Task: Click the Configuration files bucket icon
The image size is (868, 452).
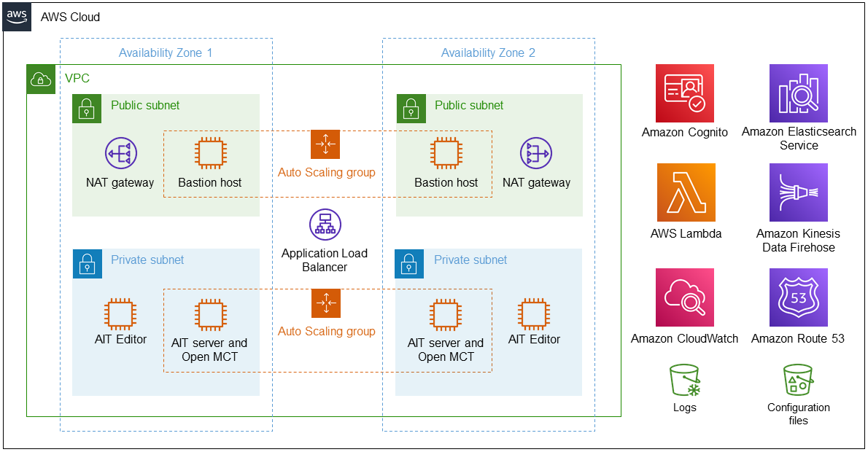Action: point(798,380)
